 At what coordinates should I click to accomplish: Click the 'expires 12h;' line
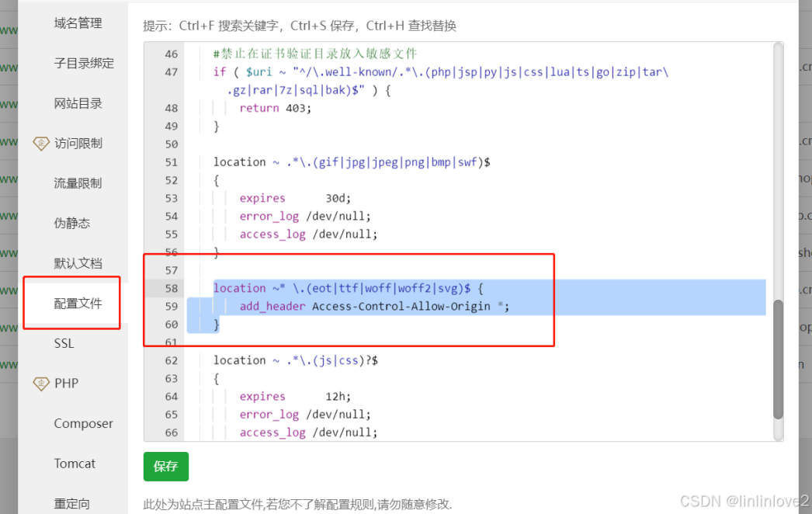point(295,397)
